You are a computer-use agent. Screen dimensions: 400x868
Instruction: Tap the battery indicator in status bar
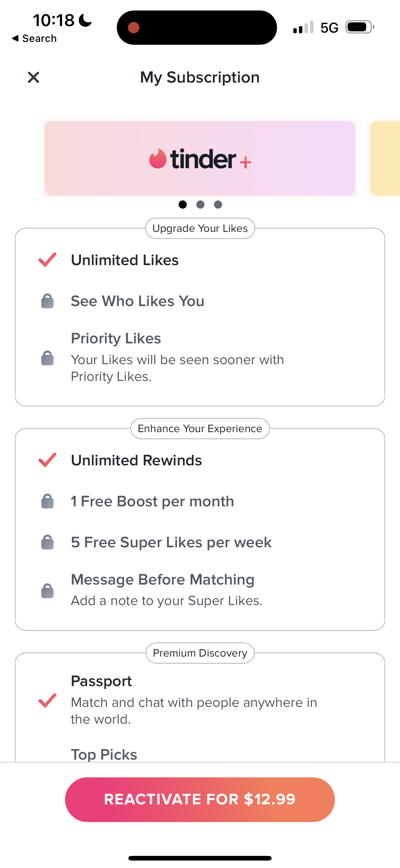point(359,27)
